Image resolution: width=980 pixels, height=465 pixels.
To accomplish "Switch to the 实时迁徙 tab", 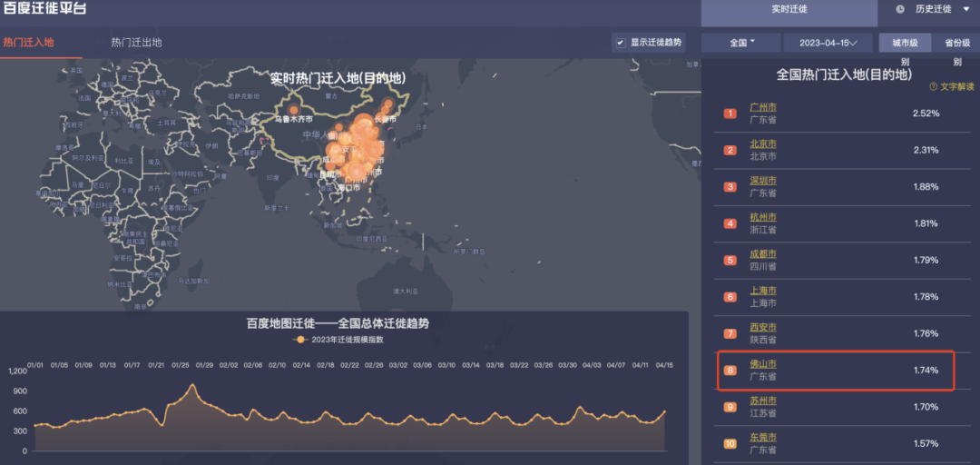I will (x=789, y=9).
